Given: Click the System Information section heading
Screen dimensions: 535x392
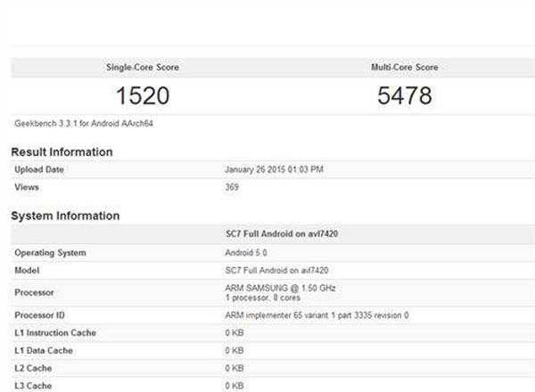Looking at the screenshot, I should coord(65,216).
